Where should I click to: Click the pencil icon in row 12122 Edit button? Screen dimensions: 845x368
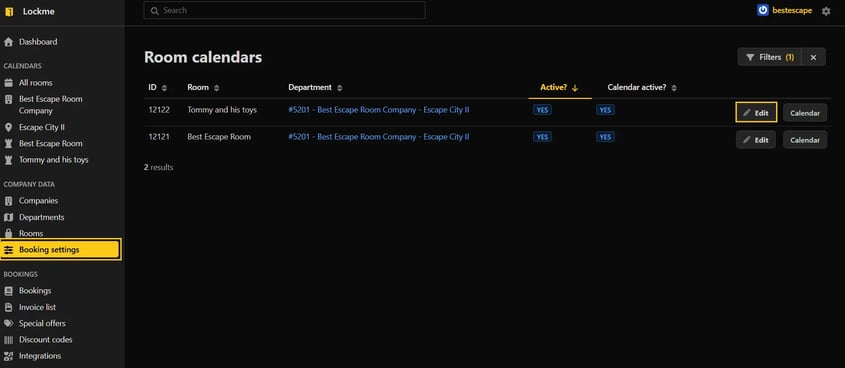pyautogui.click(x=746, y=113)
